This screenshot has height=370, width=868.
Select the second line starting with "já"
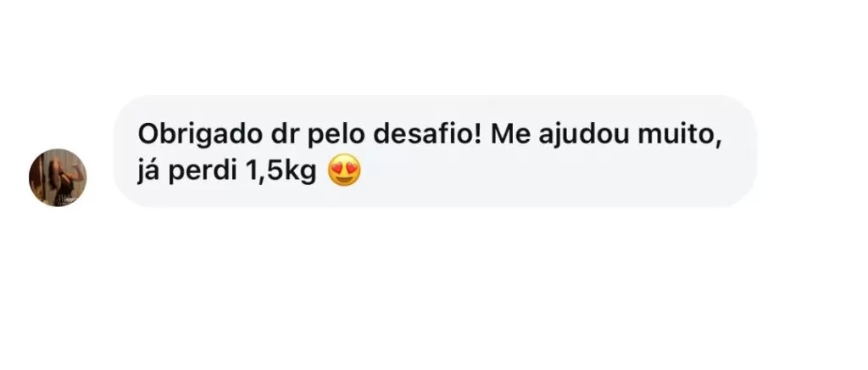249,171
